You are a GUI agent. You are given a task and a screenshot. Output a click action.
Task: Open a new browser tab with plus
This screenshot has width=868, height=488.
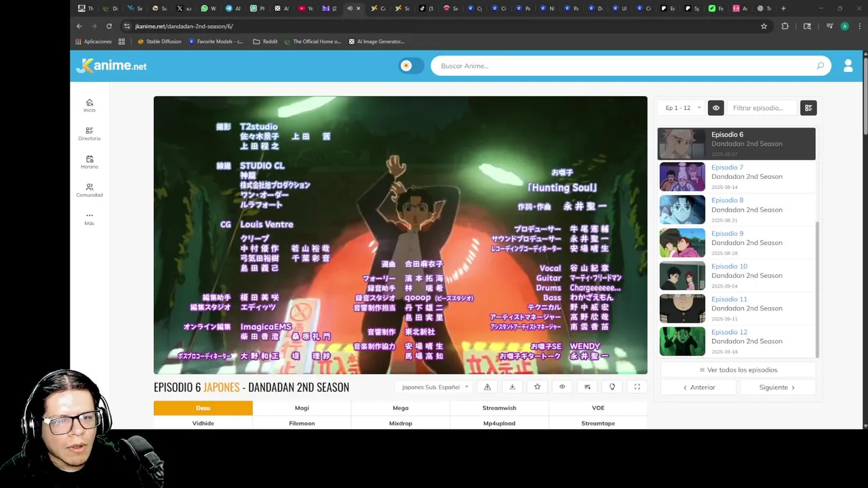click(783, 9)
